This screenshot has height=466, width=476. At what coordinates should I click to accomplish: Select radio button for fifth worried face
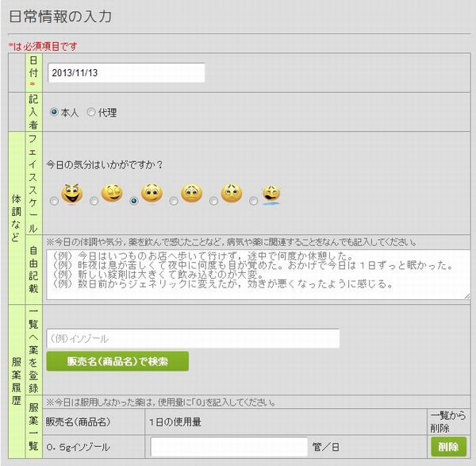click(213, 202)
